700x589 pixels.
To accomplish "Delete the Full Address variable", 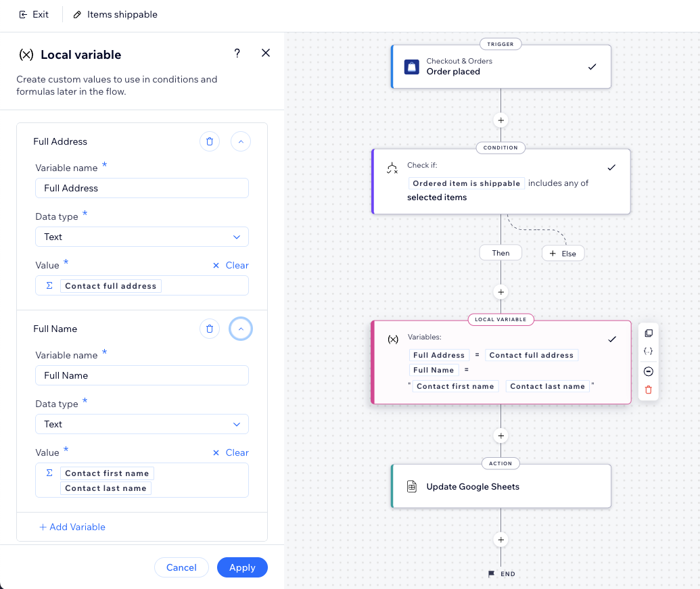I will click(210, 141).
